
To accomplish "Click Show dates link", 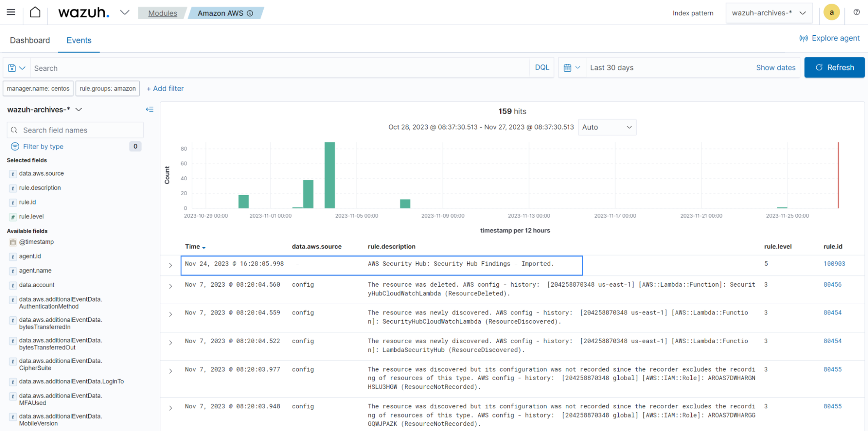I will (776, 67).
